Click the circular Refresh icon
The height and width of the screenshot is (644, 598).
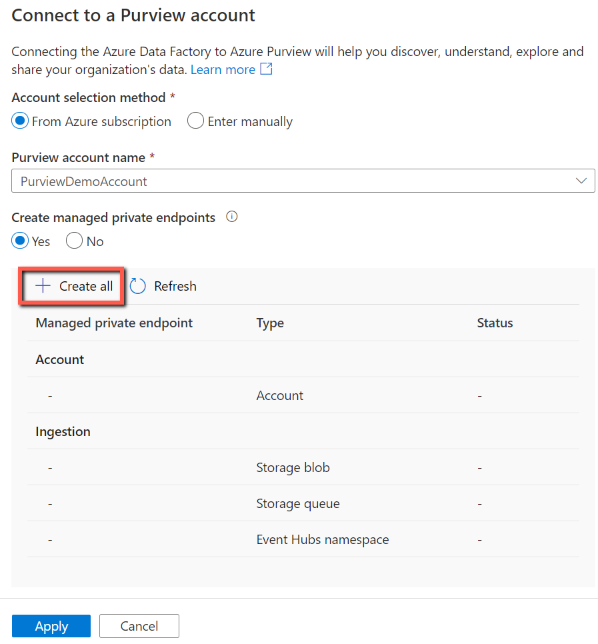click(x=138, y=286)
